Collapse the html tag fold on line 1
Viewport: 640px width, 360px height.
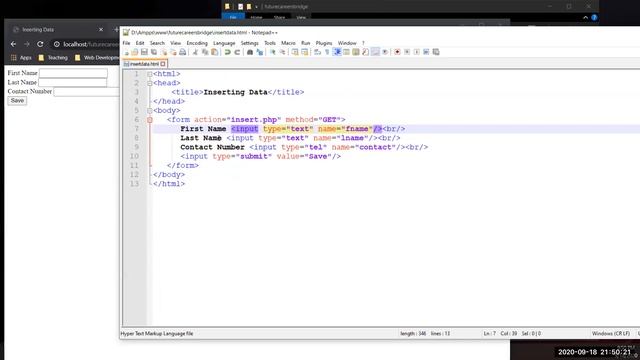pos(150,74)
